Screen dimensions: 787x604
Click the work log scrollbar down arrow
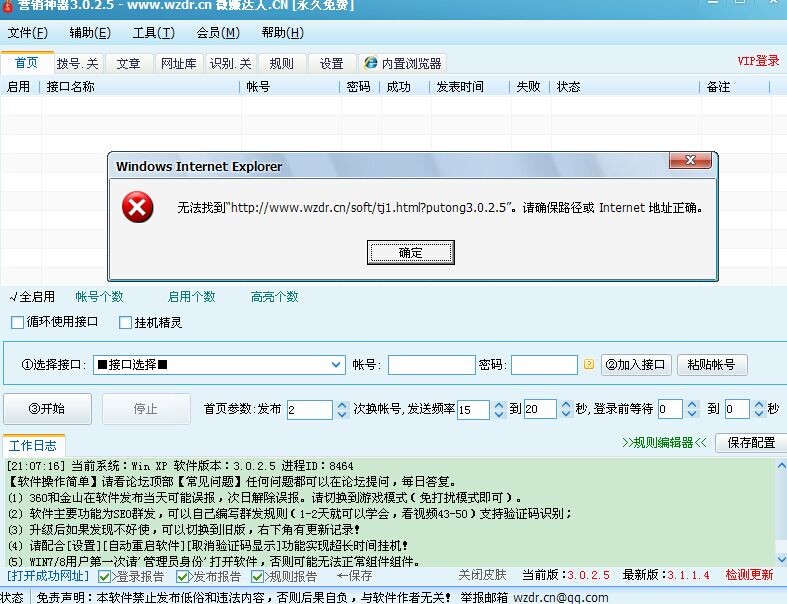(x=781, y=559)
